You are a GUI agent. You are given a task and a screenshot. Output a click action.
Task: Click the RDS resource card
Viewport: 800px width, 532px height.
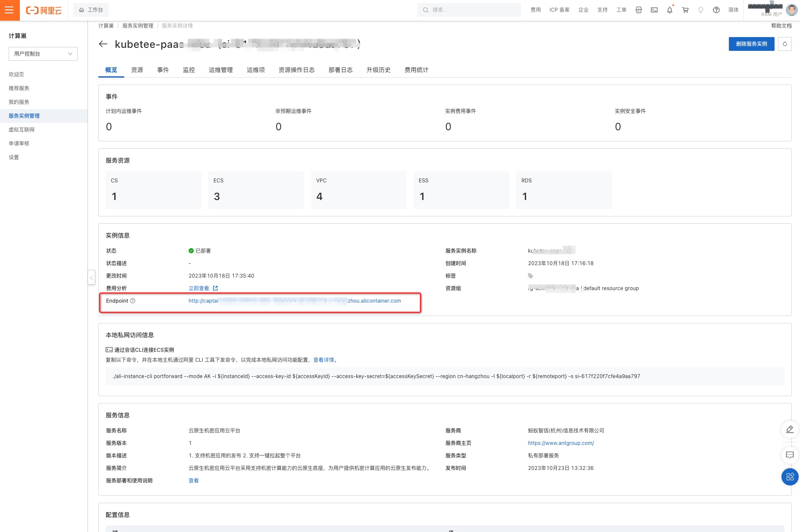[x=564, y=190]
